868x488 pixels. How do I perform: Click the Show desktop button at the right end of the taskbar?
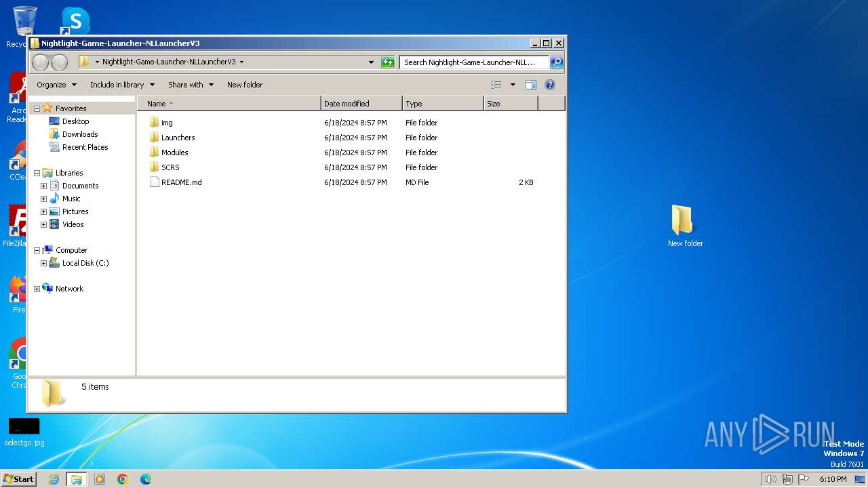(860, 479)
